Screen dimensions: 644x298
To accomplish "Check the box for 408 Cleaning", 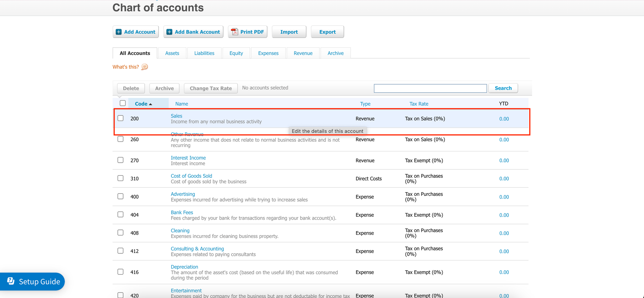I will (120, 232).
